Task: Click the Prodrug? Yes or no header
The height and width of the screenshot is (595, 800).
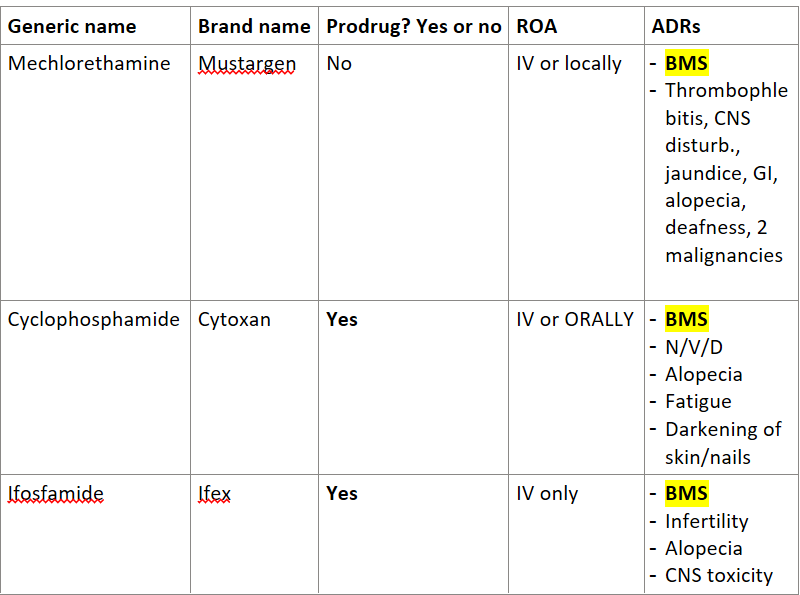Action: click(414, 26)
